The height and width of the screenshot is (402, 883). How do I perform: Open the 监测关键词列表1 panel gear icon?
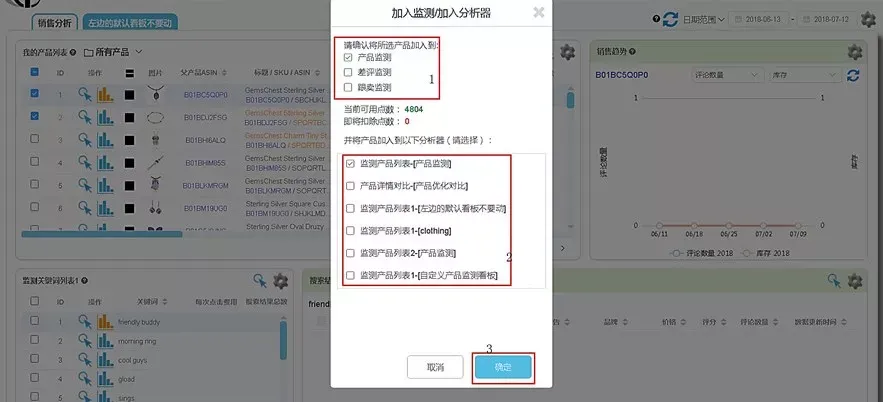click(x=280, y=281)
